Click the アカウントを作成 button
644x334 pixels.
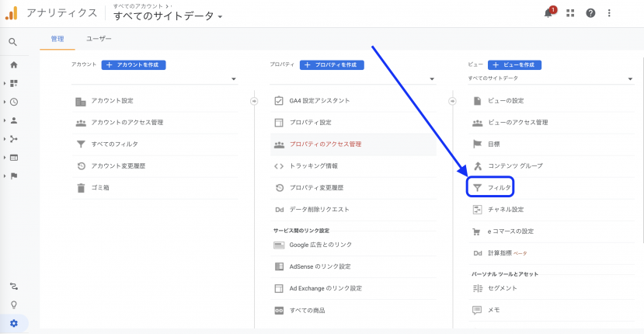(x=134, y=65)
